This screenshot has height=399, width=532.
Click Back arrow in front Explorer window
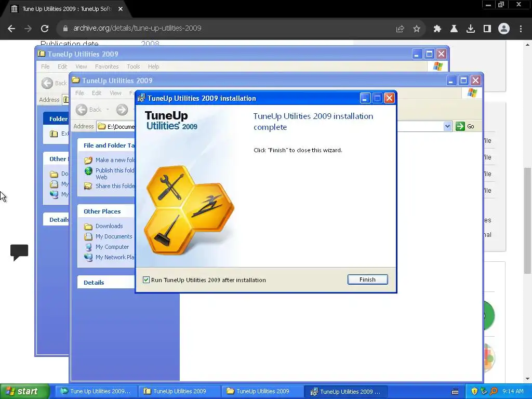click(x=82, y=110)
